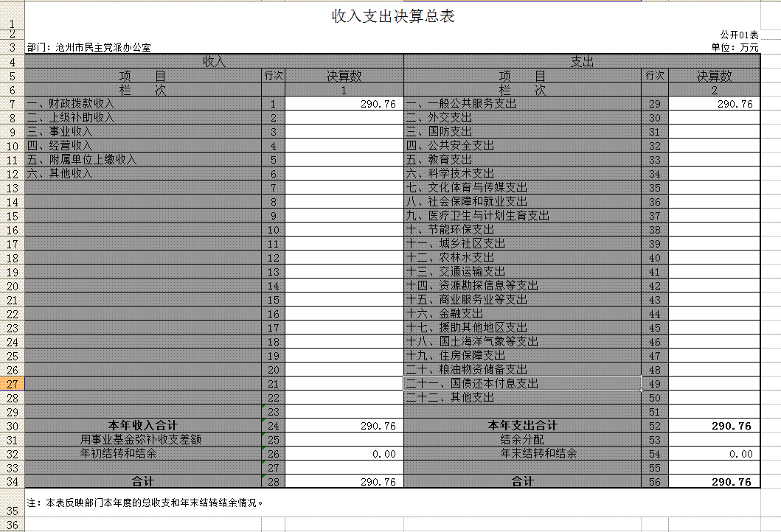Image resolution: width=781 pixels, height=532 pixels.
Task: Select the footnote cell starting with 注：
Action: (x=145, y=503)
